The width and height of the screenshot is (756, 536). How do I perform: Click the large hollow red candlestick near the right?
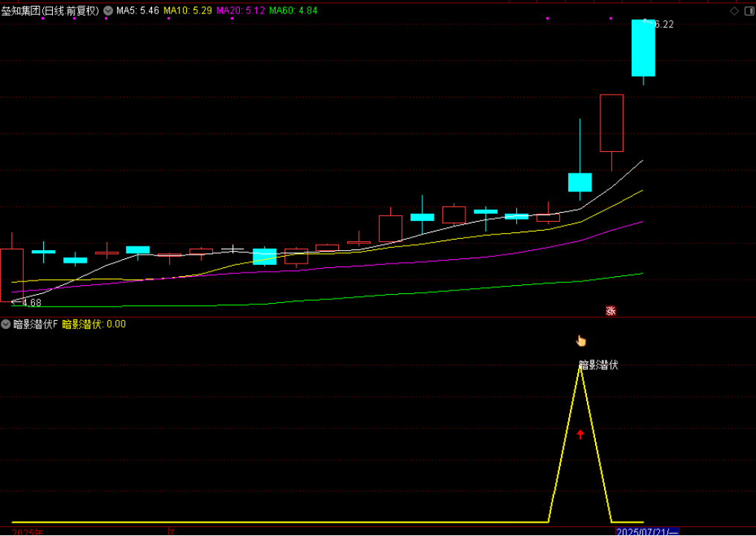[x=612, y=123]
